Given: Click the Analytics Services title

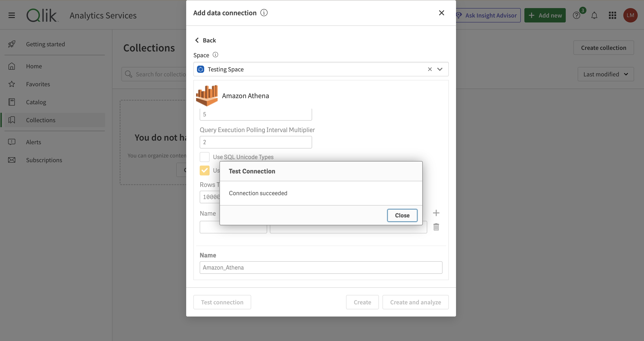Looking at the screenshot, I should point(103,15).
